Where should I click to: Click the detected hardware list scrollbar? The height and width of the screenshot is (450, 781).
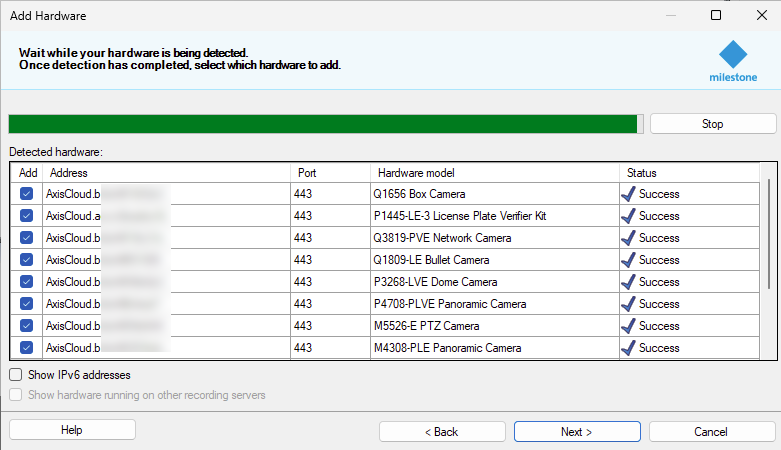769,234
